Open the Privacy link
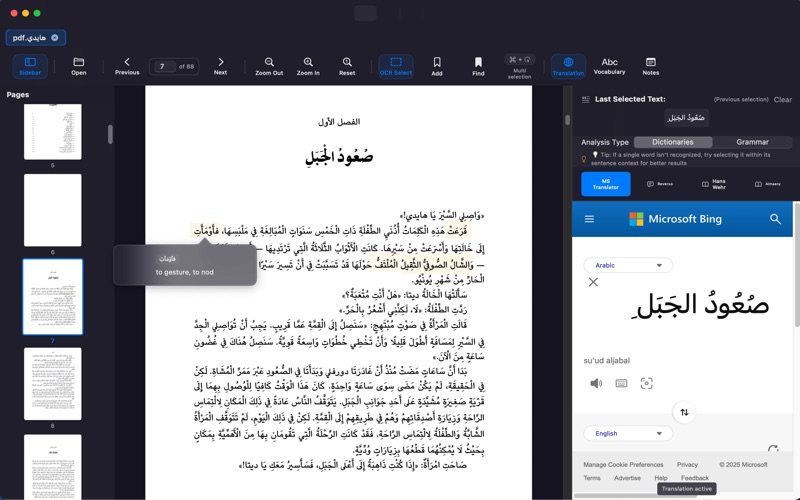The image size is (800, 500). tap(687, 465)
